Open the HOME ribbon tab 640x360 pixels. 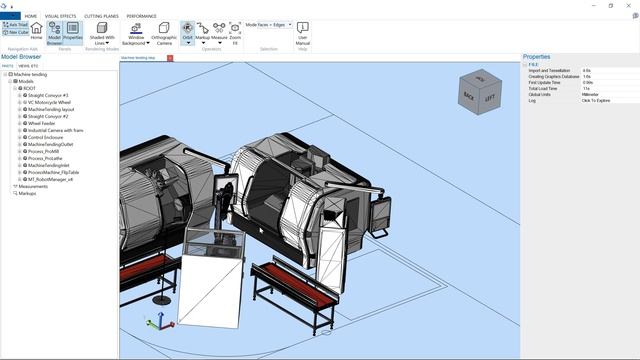tap(31, 16)
